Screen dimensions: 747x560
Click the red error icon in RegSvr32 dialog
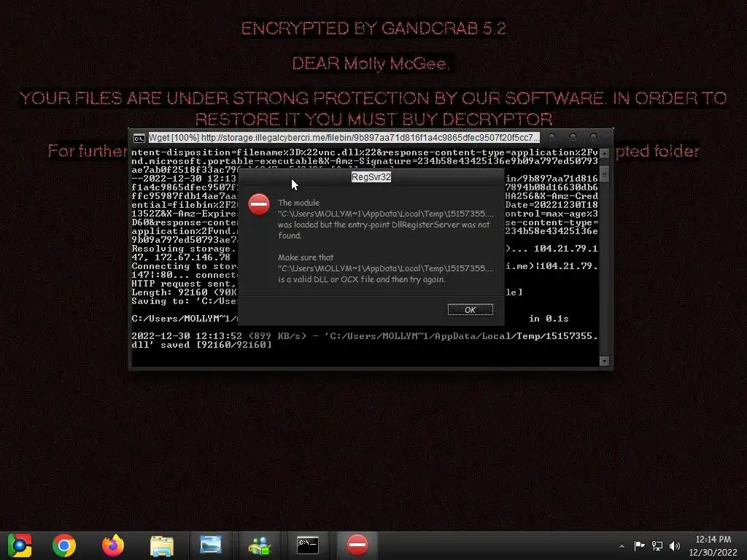[x=259, y=205]
